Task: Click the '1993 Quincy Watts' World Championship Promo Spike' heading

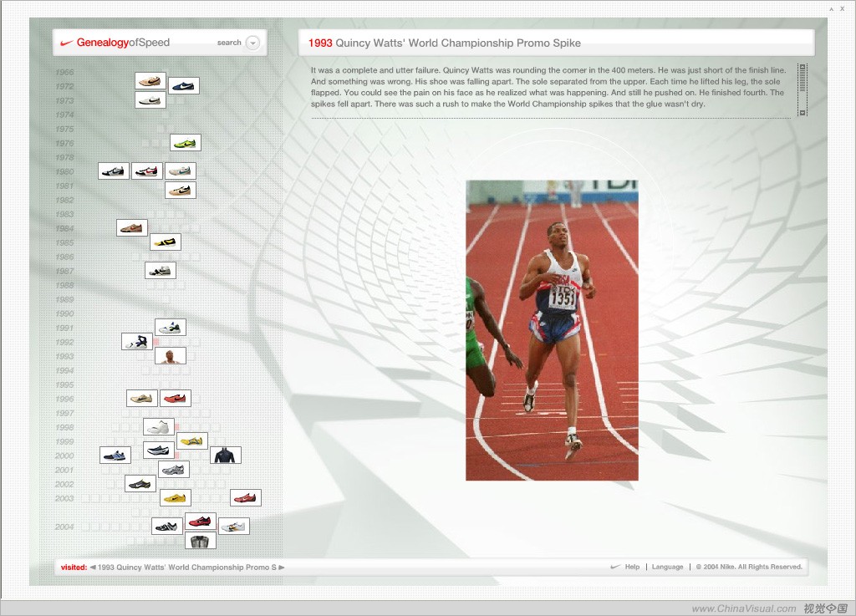Action: (x=445, y=43)
